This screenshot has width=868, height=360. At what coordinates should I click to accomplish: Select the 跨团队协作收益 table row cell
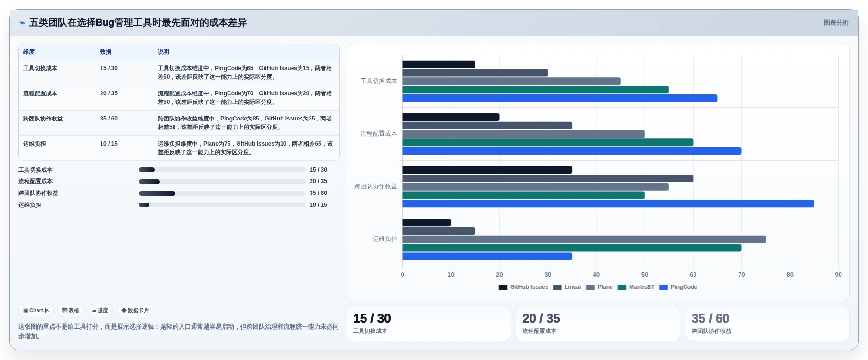pos(43,119)
